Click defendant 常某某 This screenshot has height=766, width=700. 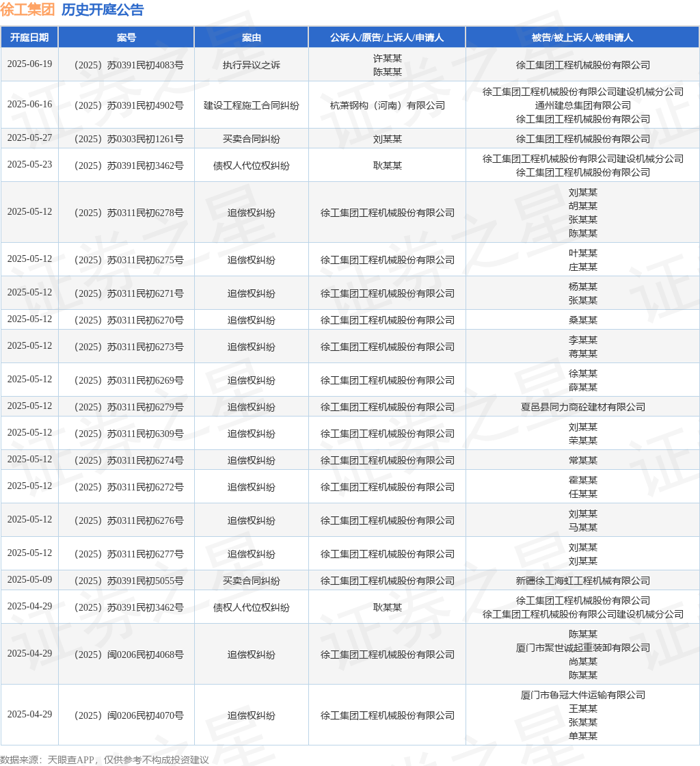click(583, 461)
